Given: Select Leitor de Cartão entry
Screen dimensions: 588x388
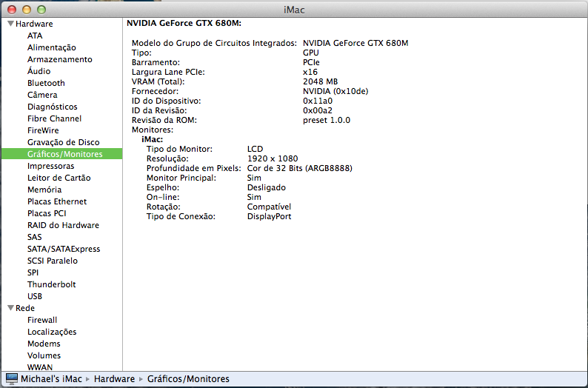Looking at the screenshot, I should [59, 178].
